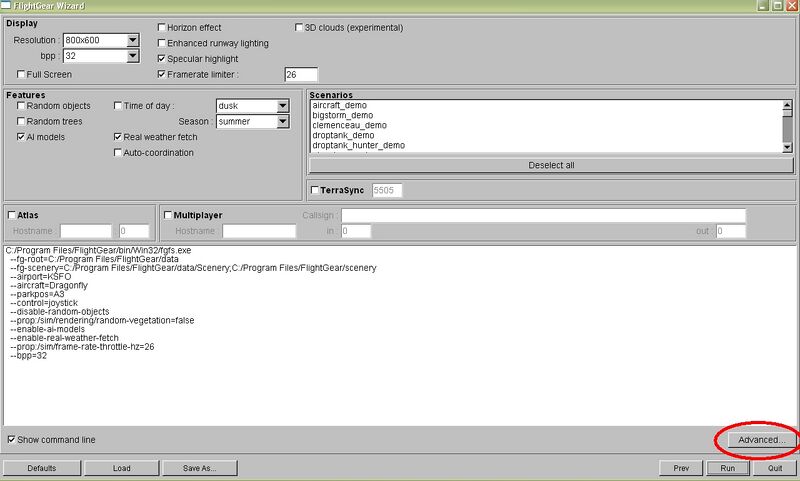Viewport: 800px width, 481px height.
Task: Disable Real weather fetch
Action: click(x=118, y=137)
